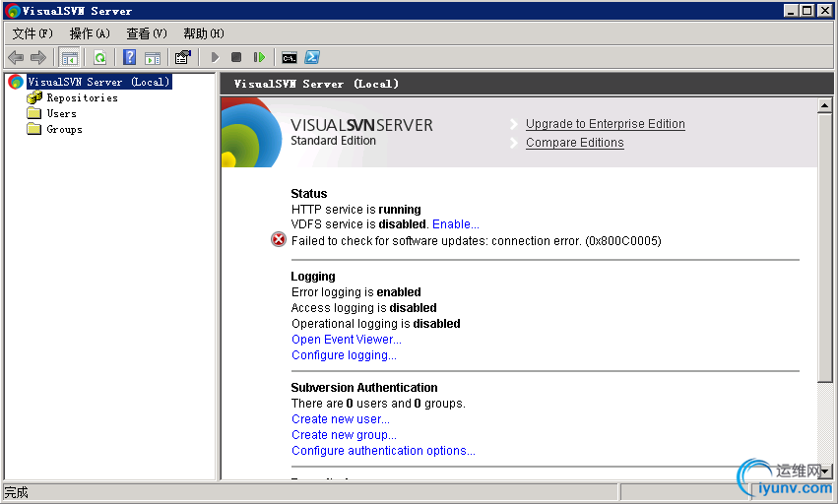Screen dimensions: 838x504
Task: Open the Command Prompt toolbar icon
Action: point(290,58)
